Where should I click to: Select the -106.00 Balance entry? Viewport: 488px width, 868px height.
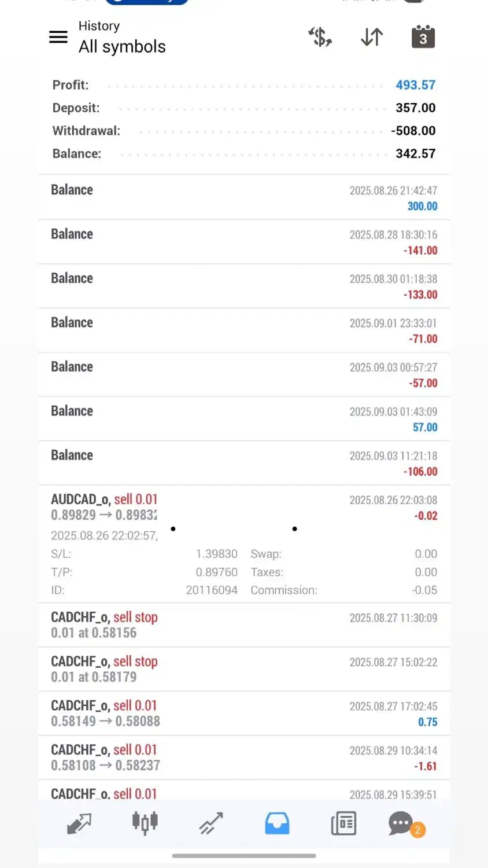point(243,463)
